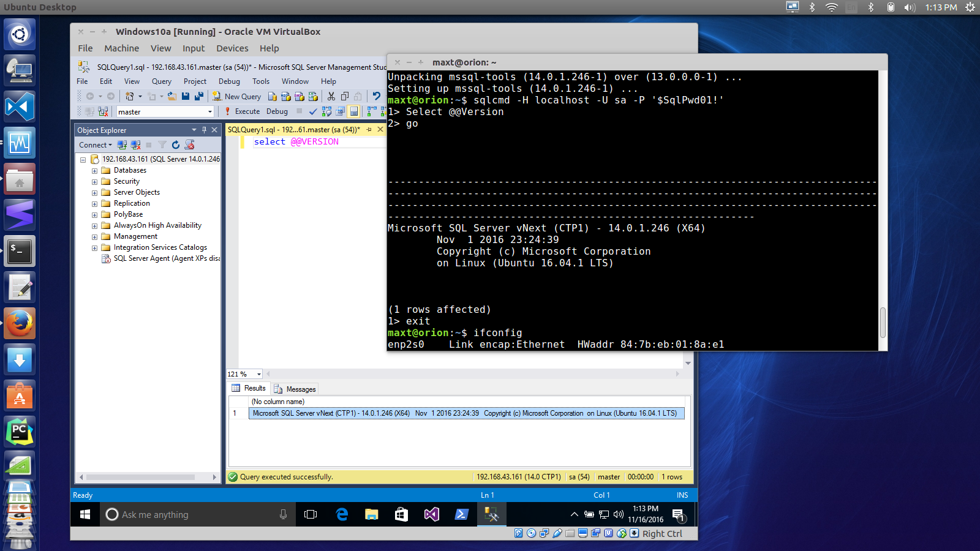Expand the Replication folder
980x551 pixels.
click(94, 204)
